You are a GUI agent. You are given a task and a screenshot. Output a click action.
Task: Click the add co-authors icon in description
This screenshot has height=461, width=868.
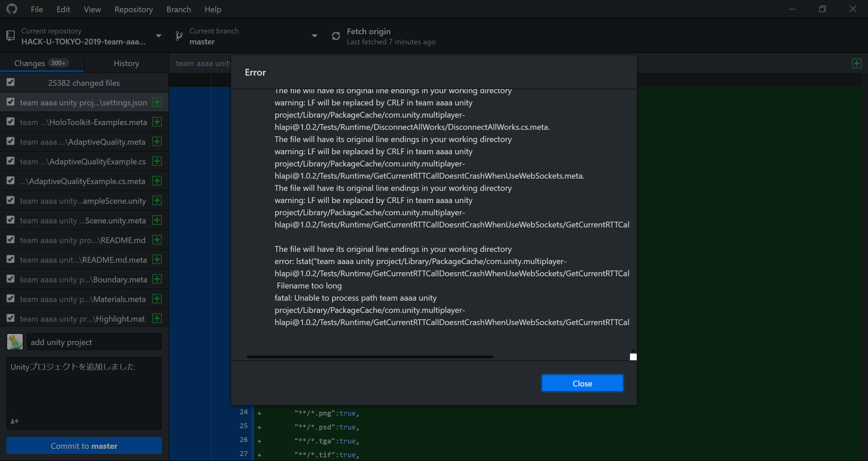pyautogui.click(x=15, y=421)
